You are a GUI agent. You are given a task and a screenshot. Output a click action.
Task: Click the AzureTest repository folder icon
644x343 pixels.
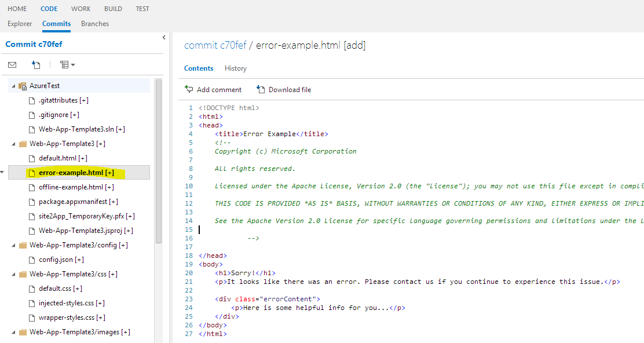coord(23,86)
